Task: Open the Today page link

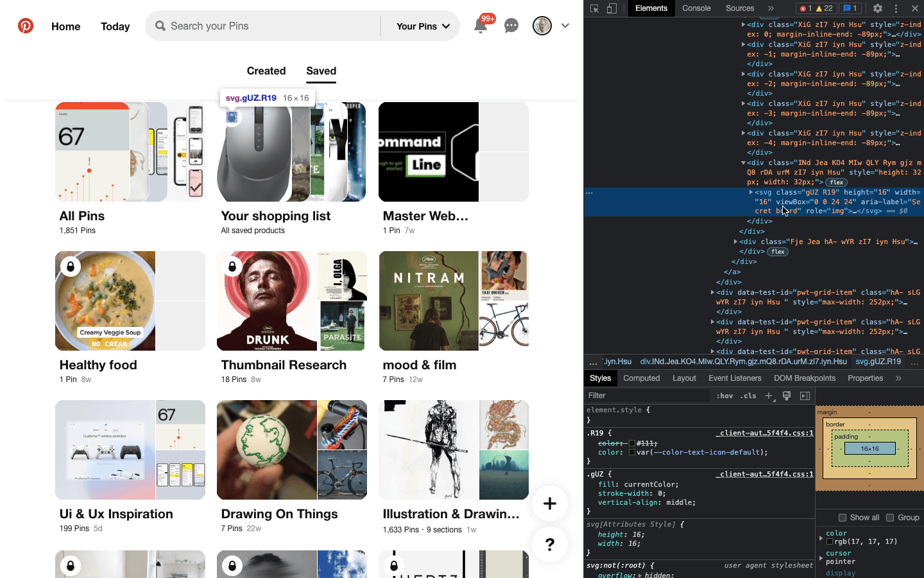Action: pos(116,26)
